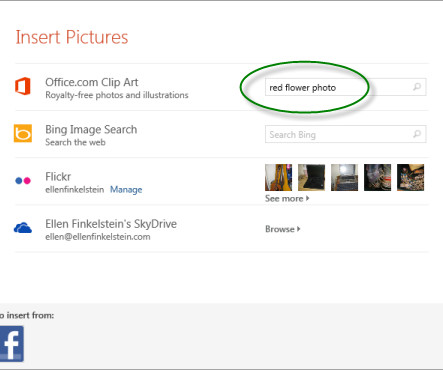Select the fifth Flickr thumbnail
443x370 pixels.
click(410, 177)
